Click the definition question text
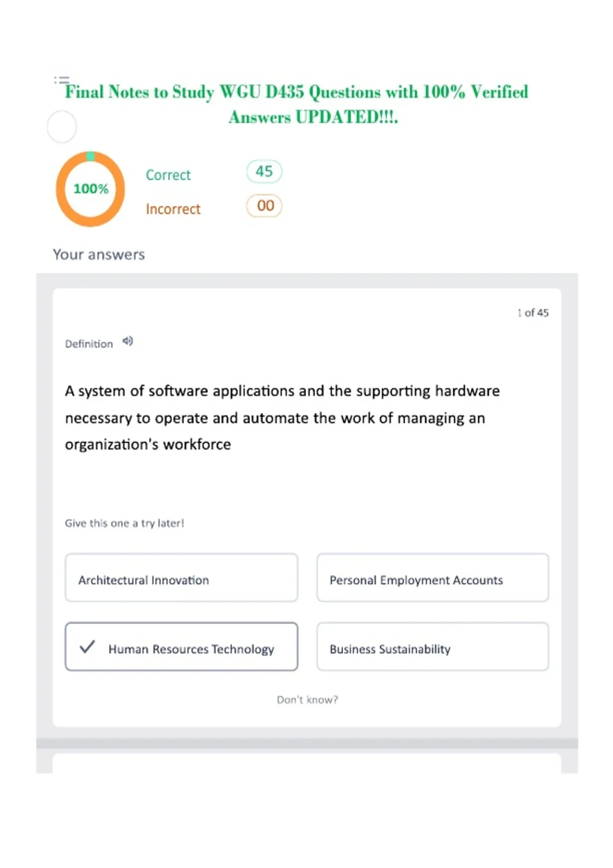 click(282, 418)
